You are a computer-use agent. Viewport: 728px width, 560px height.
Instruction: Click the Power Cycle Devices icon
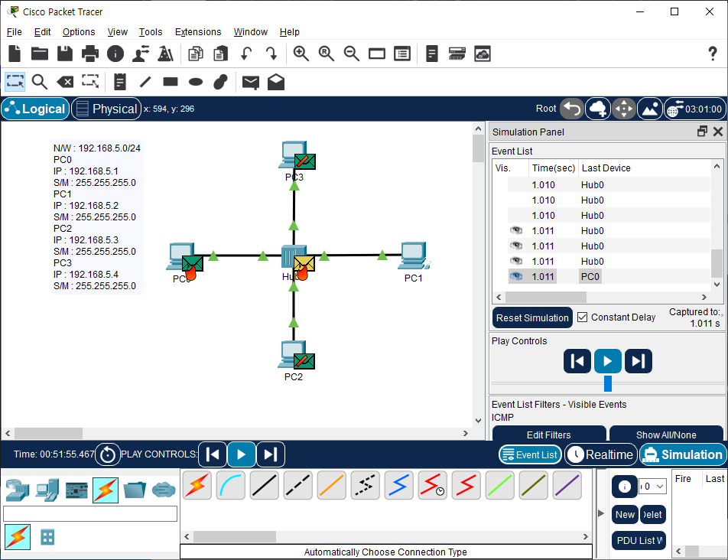pyautogui.click(x=108, y=454)
